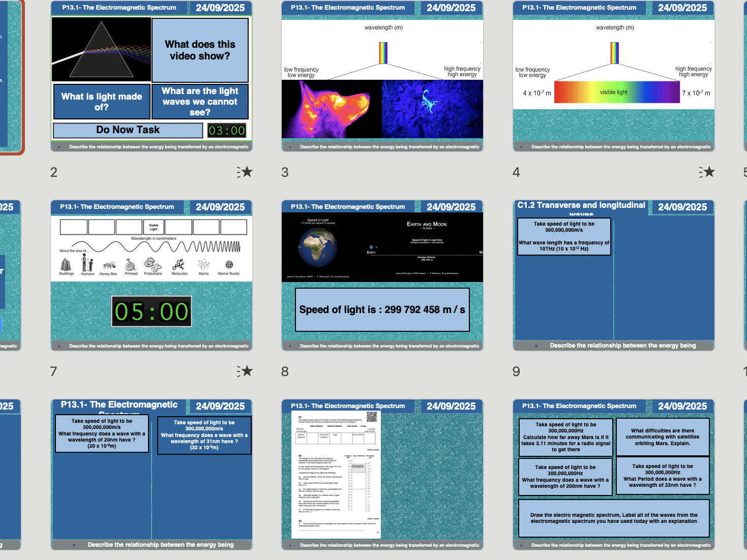The width and height of the screenshot is (747, 560).
Task: Click the visible light spectrum color bar on slide 4
Action: coord(616,92)
